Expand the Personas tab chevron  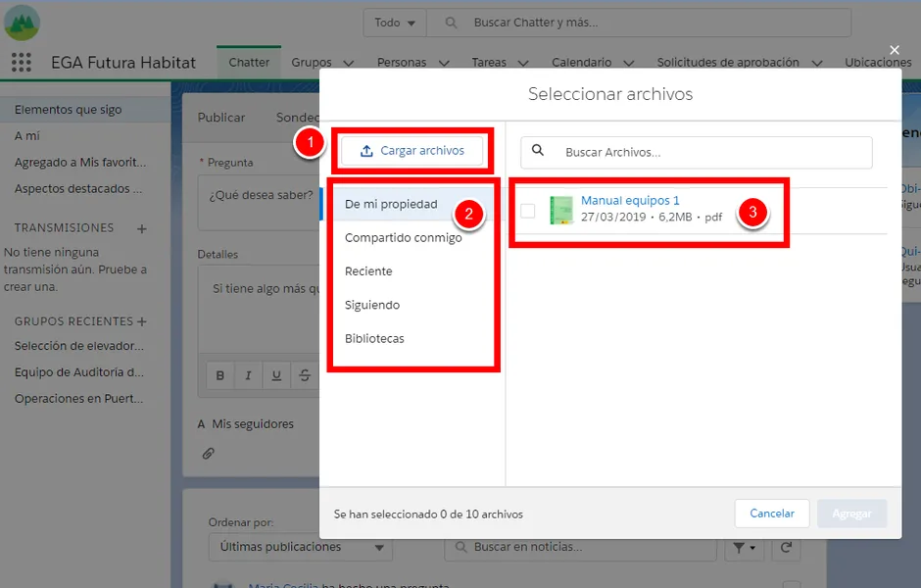tap(444, 63)
